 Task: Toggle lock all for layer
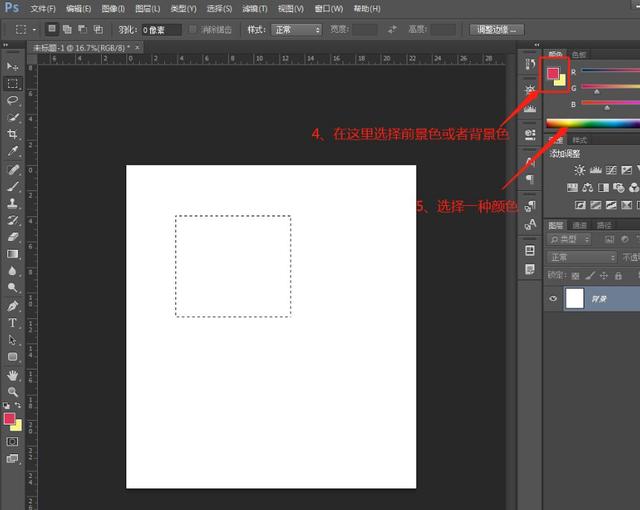[618, 276]
